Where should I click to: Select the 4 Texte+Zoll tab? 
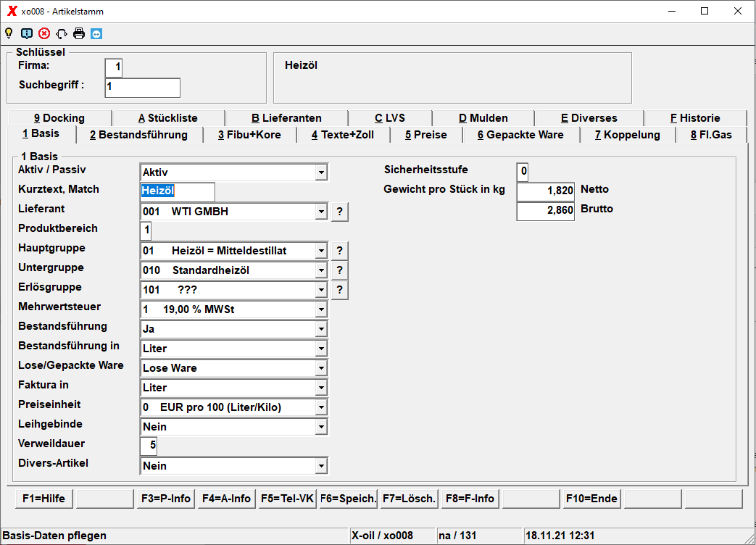(x=343, y=135)
